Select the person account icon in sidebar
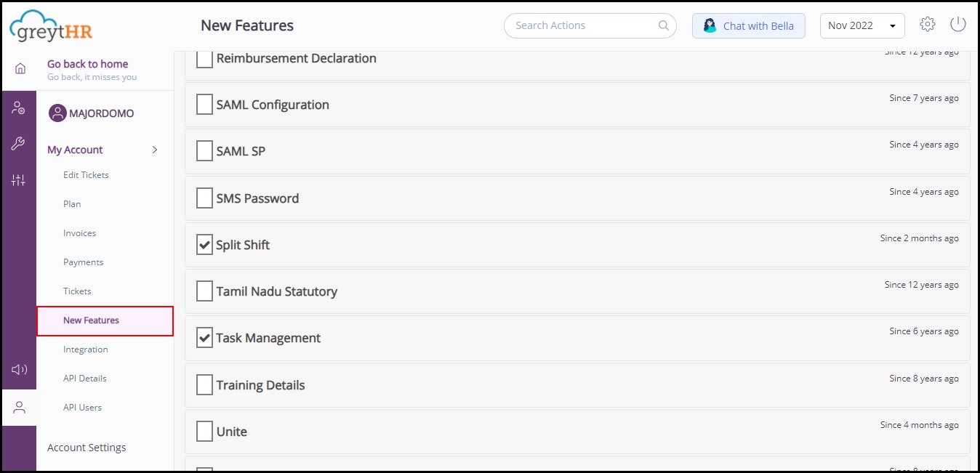The width and height of the screenshot is (980, 473). (x=19, y=408)
